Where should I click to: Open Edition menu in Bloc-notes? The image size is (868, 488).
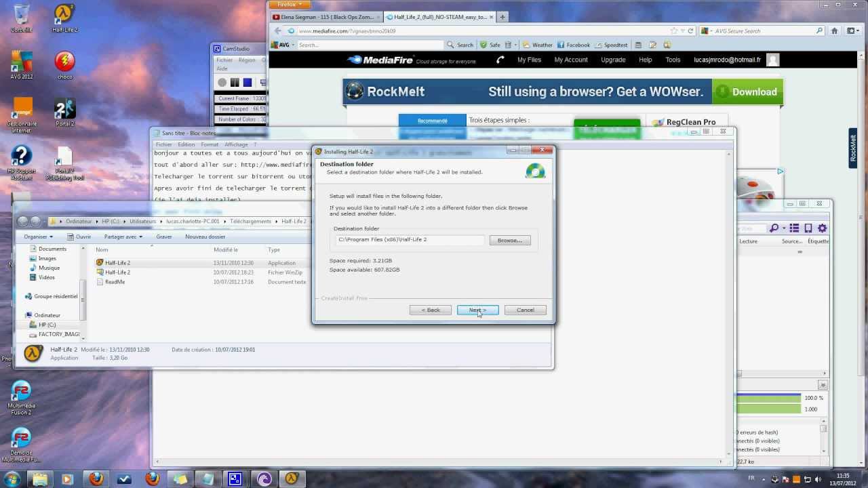(186, 144)
